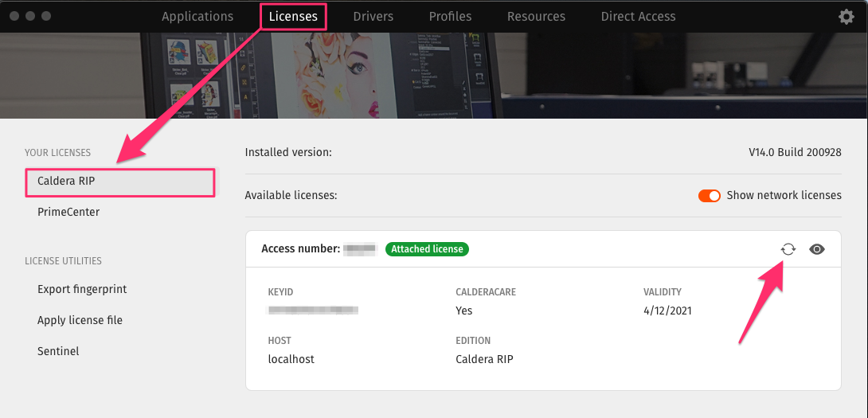Click the V14.0 Build 200928 version text
Image resolution: width=868 pixels, height=418 pixels.
pyautogui.click(x=795, y=152)
